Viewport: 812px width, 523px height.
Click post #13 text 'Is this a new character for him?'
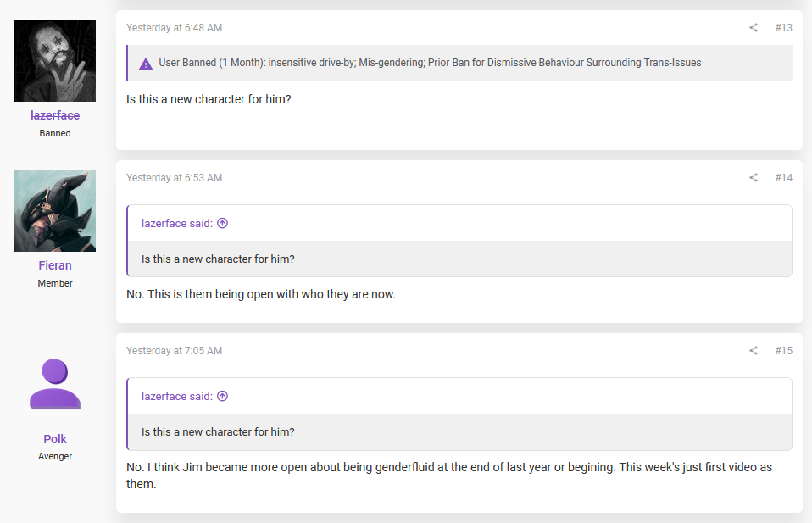[209, 99]
